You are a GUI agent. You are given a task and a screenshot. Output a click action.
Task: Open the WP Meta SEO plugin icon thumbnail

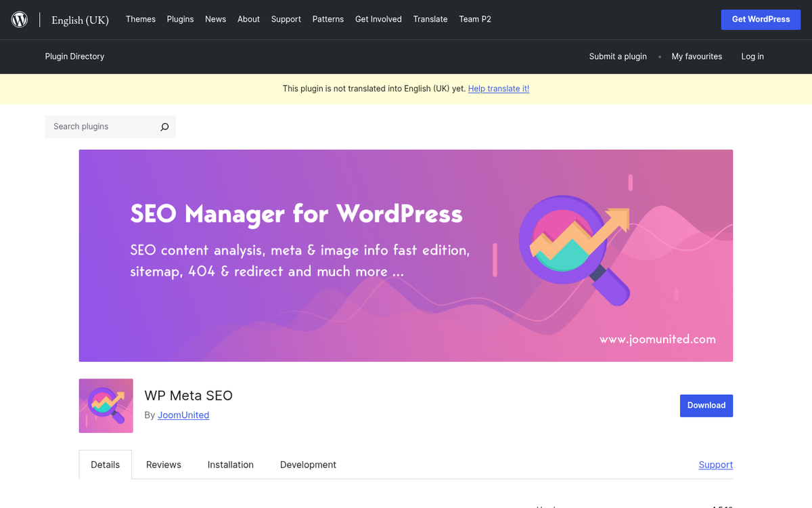click(106, 406)
